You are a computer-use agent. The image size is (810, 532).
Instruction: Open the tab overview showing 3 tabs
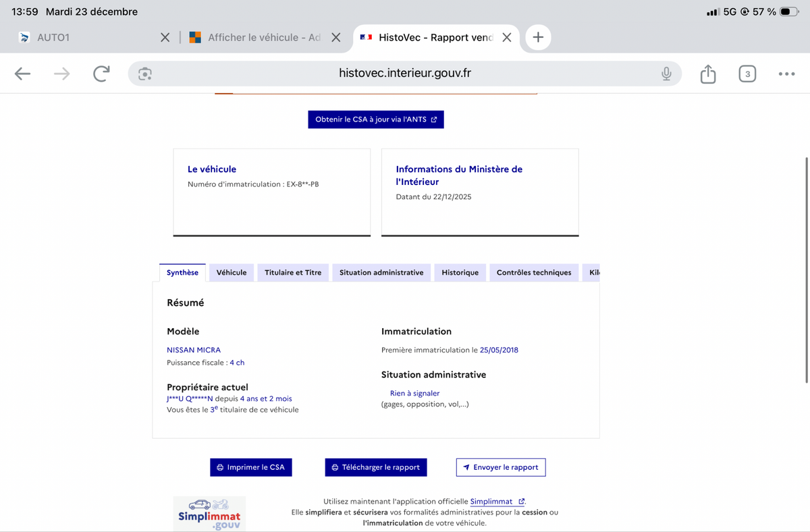[747, 74]
